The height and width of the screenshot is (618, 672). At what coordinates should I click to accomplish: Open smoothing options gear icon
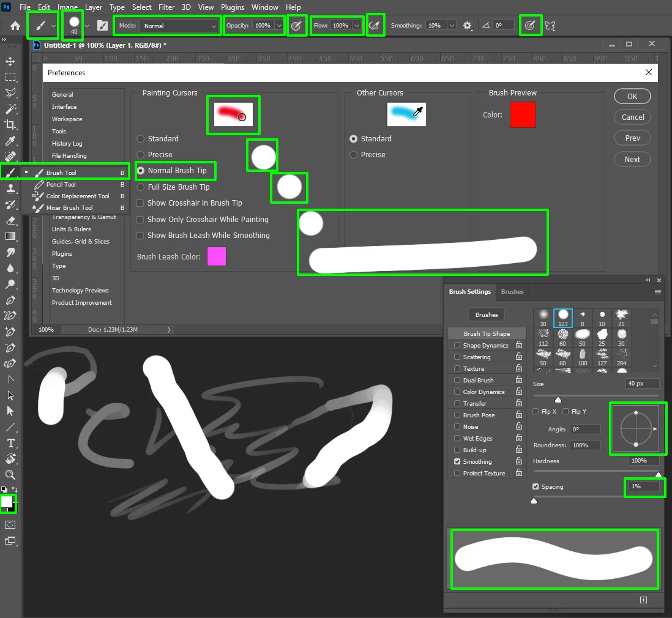pyautogui.click(x=467, y=26)
